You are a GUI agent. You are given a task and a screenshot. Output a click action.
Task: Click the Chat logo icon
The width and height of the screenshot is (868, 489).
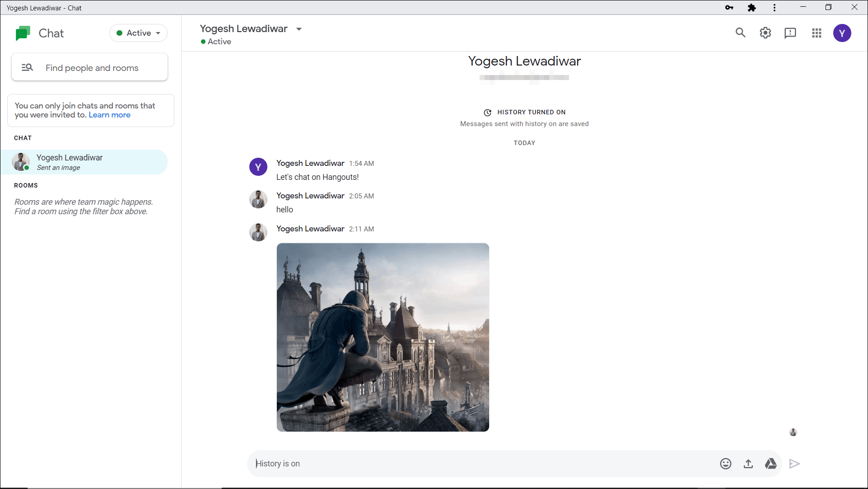pos(23,33)
